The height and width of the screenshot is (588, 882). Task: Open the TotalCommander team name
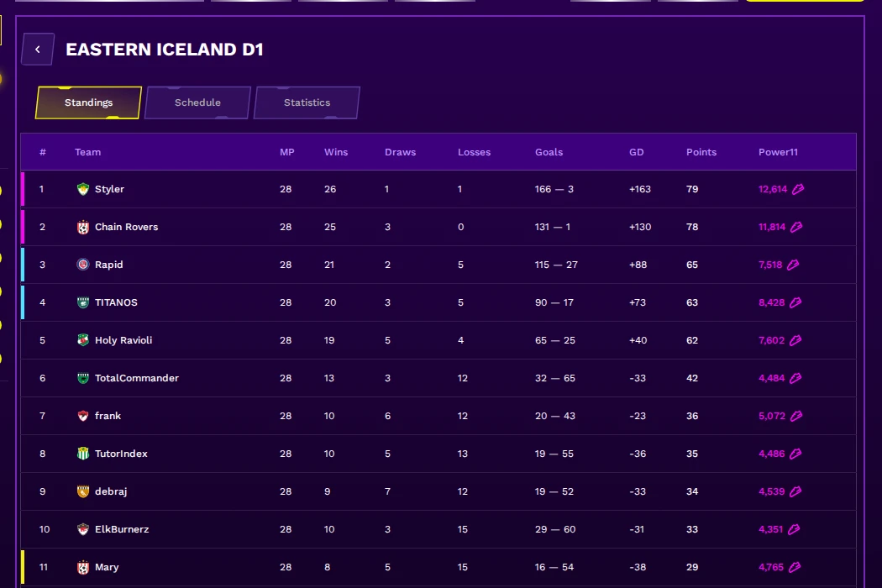click(137, 378)
